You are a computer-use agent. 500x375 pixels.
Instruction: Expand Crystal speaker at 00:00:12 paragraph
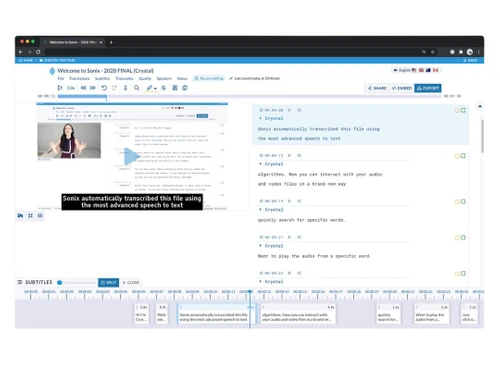(x=271, y=164)
